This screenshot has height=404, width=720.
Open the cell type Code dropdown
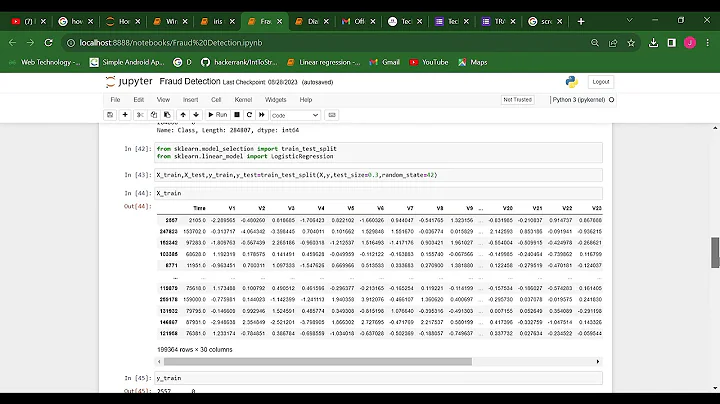[295, 115]
